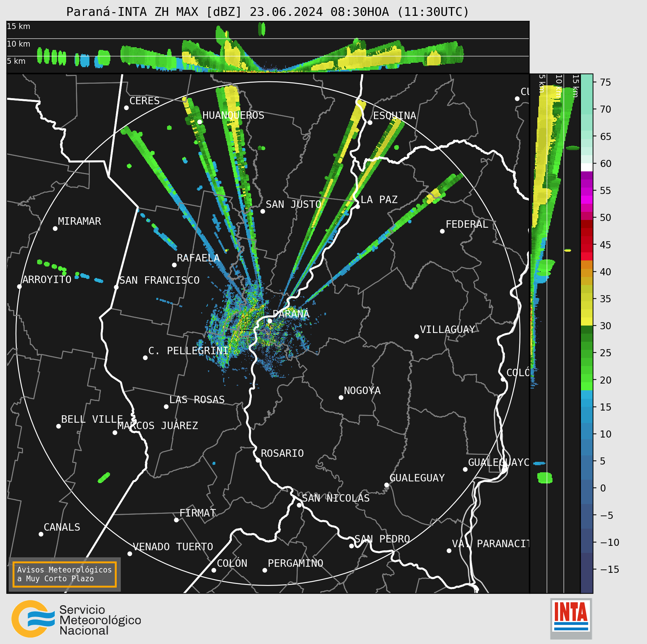
Task: Click the NOGOYA city label
Action: 362,391
